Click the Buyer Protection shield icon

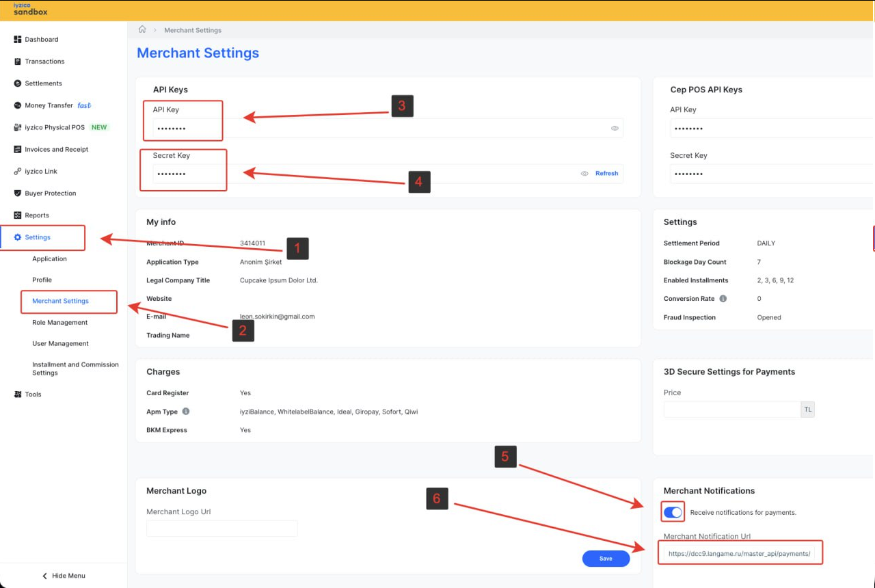click(x=18, y=193)
